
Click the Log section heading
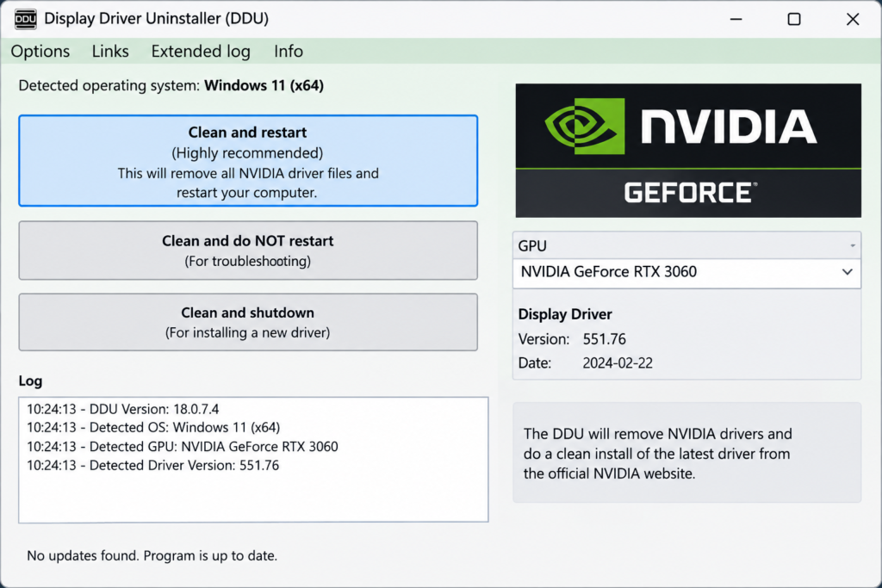[x=30, y=381]
